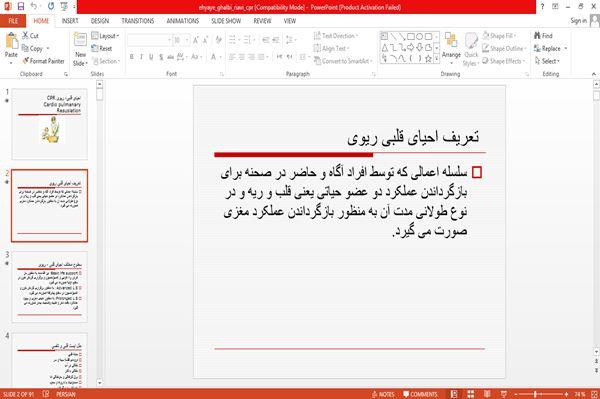Toggle text Shadow formatting
This screenshot has height=399, width=600.
[x=161, y=57]
